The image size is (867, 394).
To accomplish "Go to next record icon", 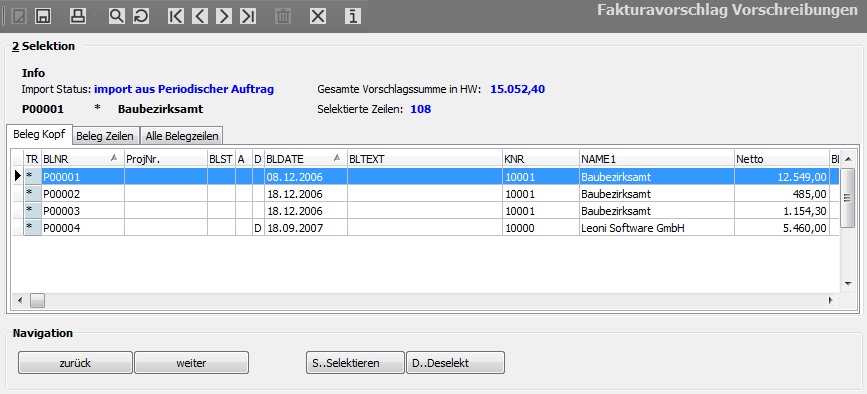I will 223,16.
